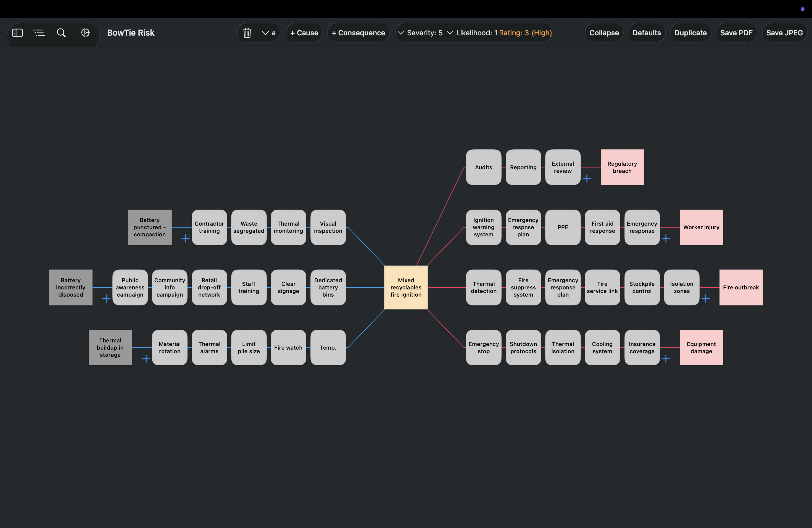Screen dimensions: 812x528
Task: Click the + Cause button
Action: (x=304, y=33)
